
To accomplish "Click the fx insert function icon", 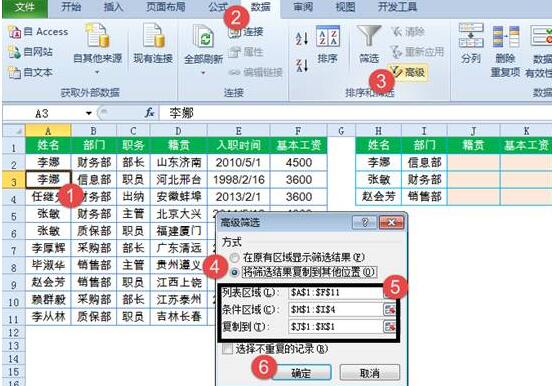I will [150, 113].
